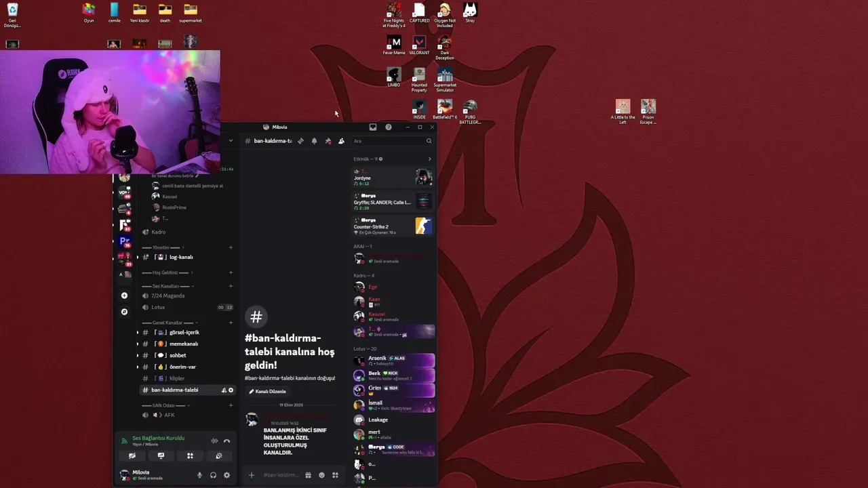This screenshot has height=488, width=868.
Task: Click Add a Server plus icon
Action: coord(124,296)
